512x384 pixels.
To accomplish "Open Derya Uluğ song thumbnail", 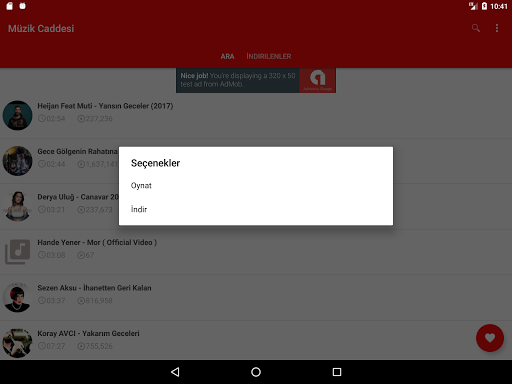I will [x=17, y=206].
